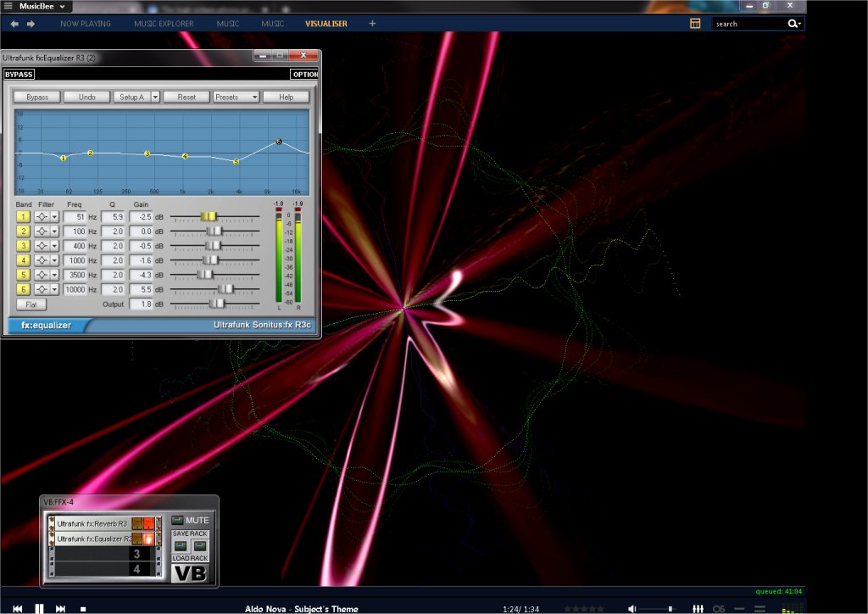The height and width of the screenshot is (614, 868).
Task: Add a new tab with the plus icon
Action: [373, 23]
